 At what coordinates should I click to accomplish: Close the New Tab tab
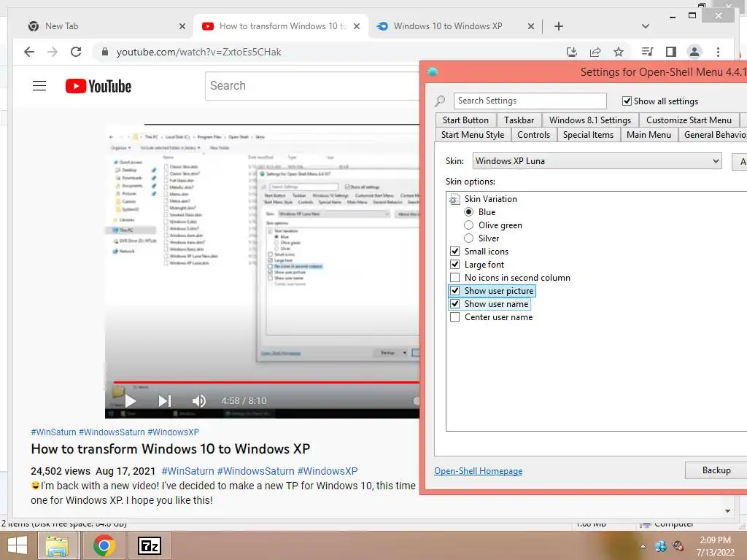click(182, 26)
